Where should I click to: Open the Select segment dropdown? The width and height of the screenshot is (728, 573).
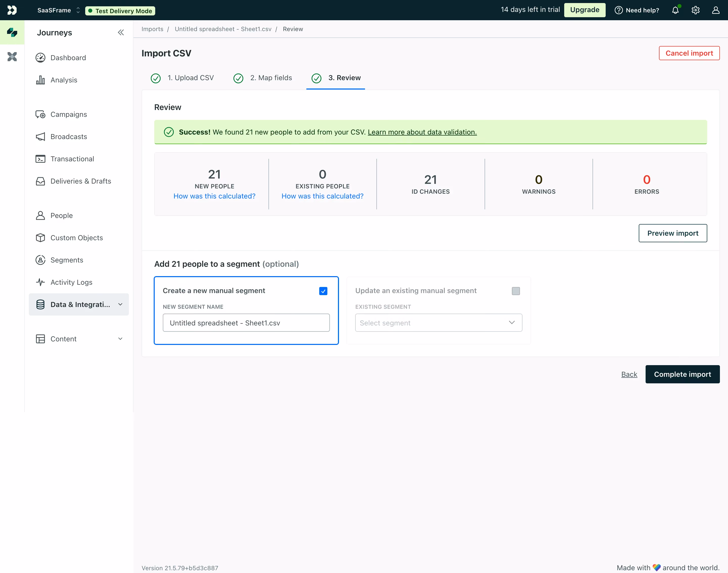tap(439, 323)
